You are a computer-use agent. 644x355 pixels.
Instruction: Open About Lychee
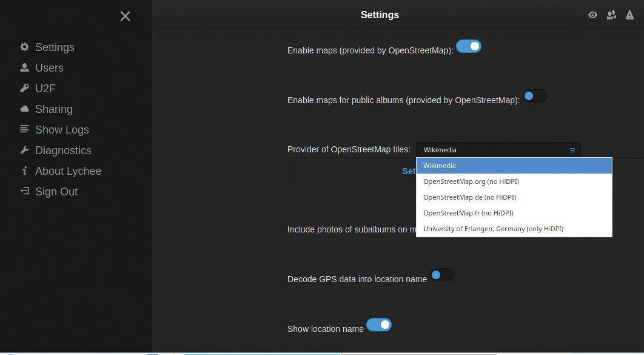[x=68, y=171]
